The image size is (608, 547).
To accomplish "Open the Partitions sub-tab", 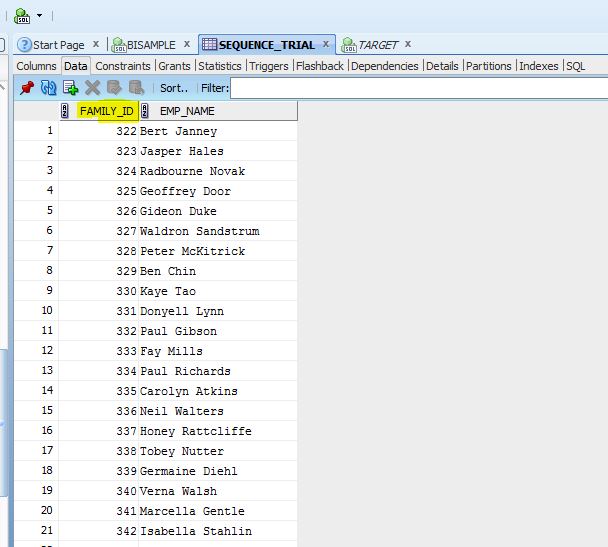I will coord(489,66).
